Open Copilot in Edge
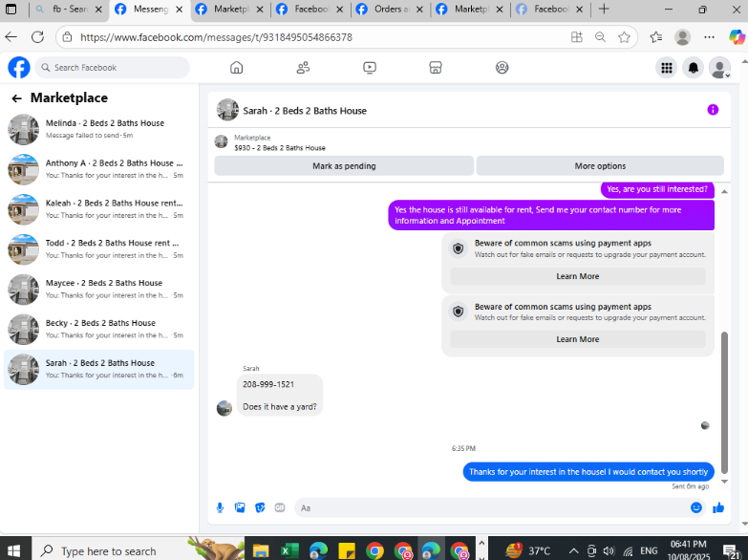The height and width of the screenshot is (560, 748). pyautogui.click(x=737, y=36)
